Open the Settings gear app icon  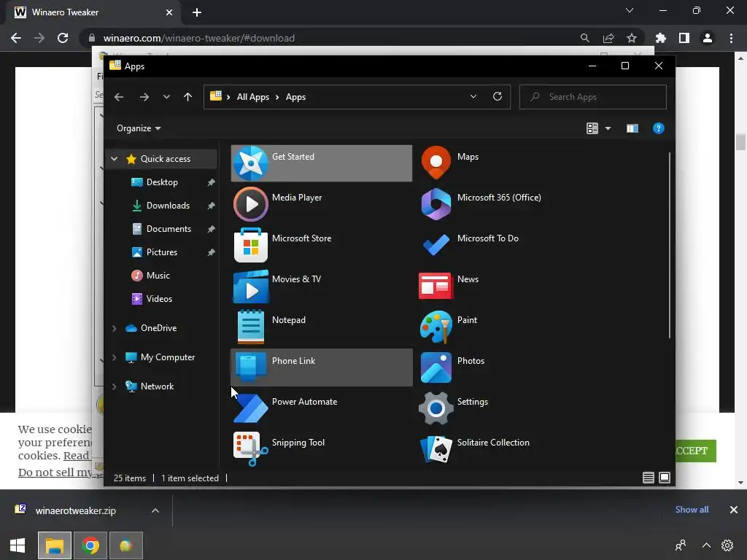point(436,408)
